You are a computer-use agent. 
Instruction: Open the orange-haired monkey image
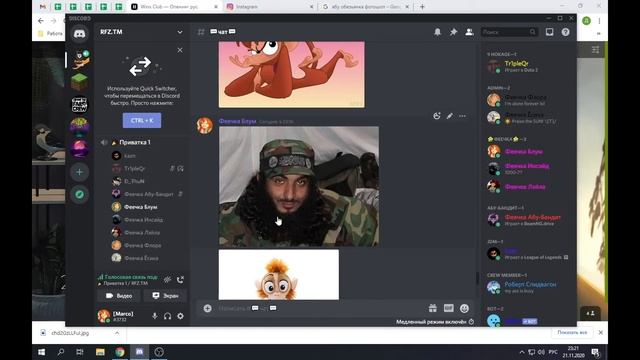point(279,275)
